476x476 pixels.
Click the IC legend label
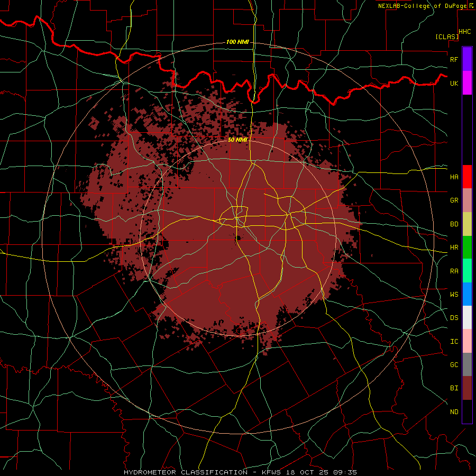[x=454, y=342]
